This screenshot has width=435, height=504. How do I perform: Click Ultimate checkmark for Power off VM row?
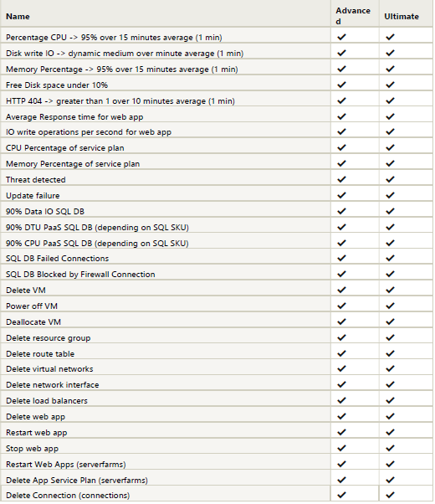(x=390, y=306)
